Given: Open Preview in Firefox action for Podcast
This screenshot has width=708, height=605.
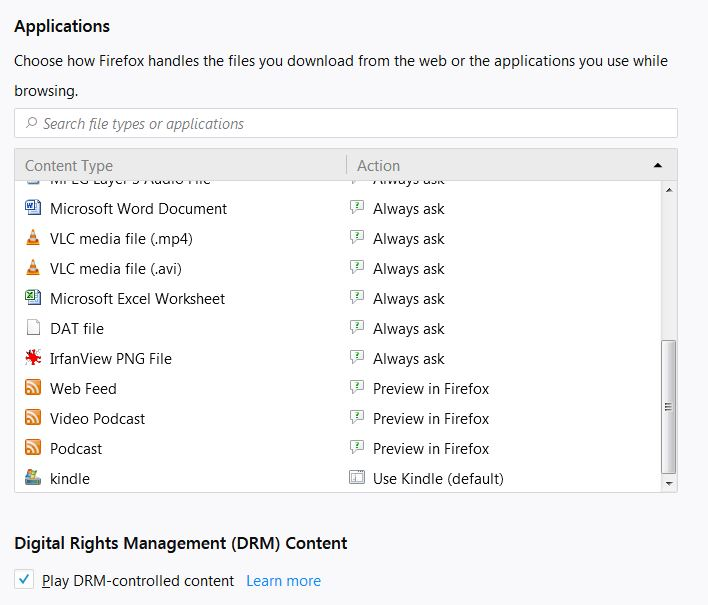Looking at the screenshot, I should (430, 448).
